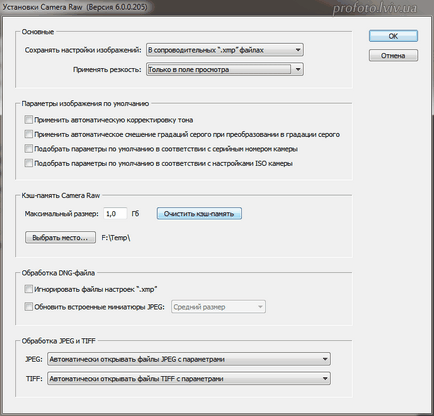This screenshot has width=434, height=416.
Task: Enable Обновить встроенные миниатюры JPEG checkbox
Action: coord(29,307)
